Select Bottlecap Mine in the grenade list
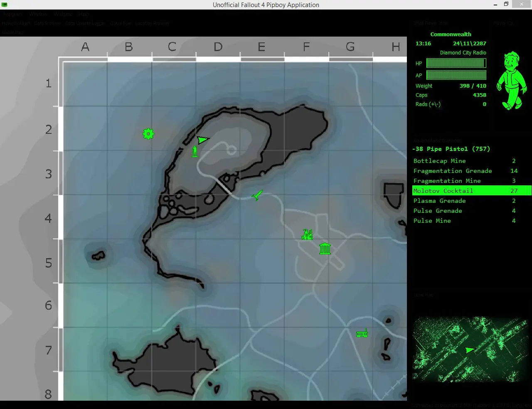Screen dimensions: 532x409 coord(472,161)
